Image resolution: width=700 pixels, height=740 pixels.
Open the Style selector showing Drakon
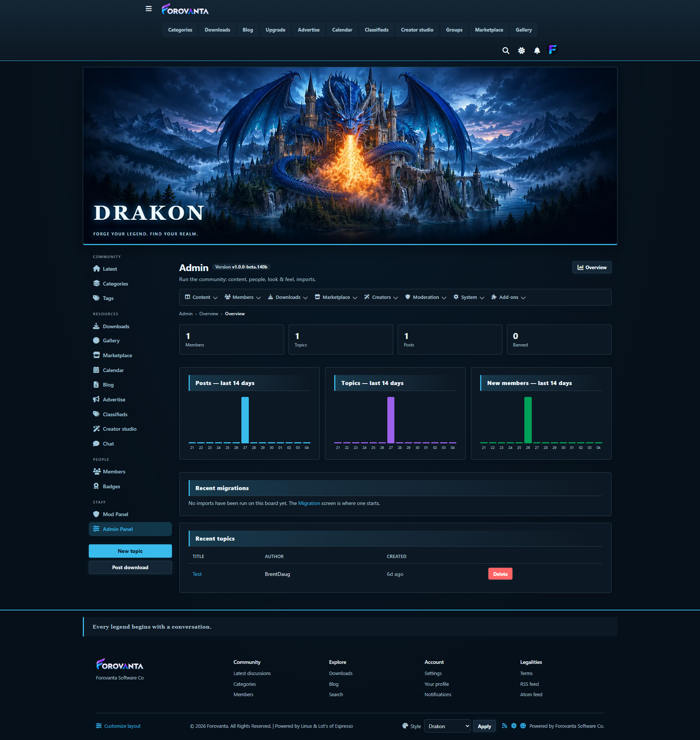(447, 726)
